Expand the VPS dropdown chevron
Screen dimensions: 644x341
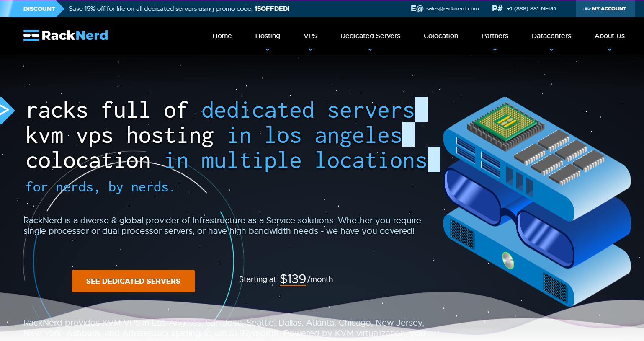click(x=310, y=49)
